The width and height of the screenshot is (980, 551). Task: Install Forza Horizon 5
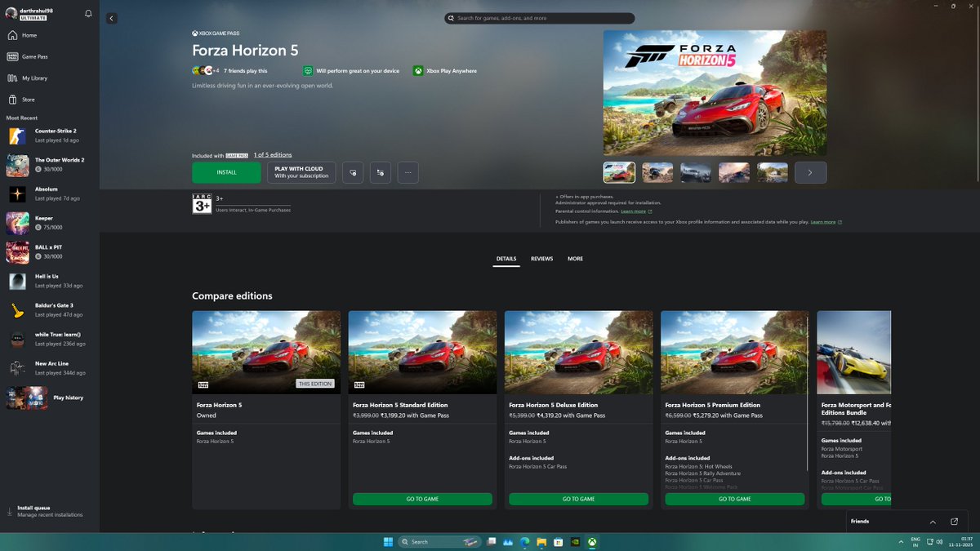[x=226, y=172]
